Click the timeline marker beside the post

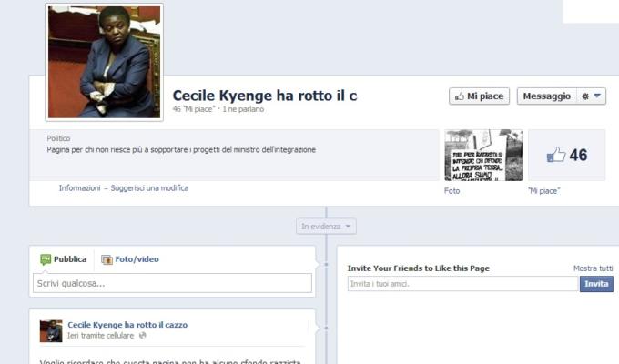326,328
